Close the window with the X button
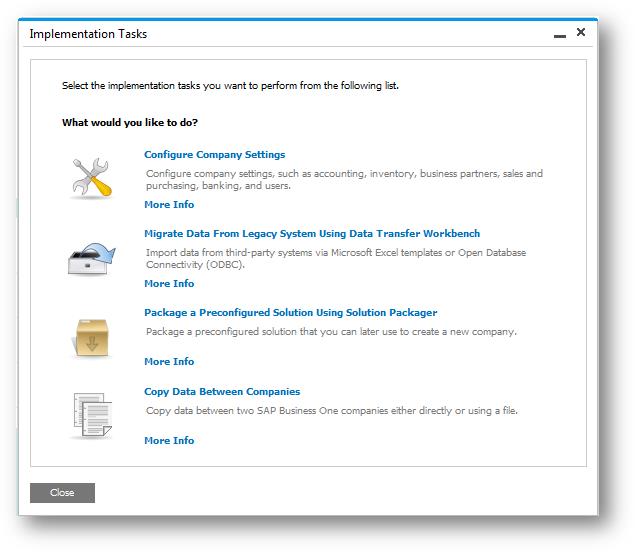Viewport: 635px width, 552px height. [x=581, y=33]
